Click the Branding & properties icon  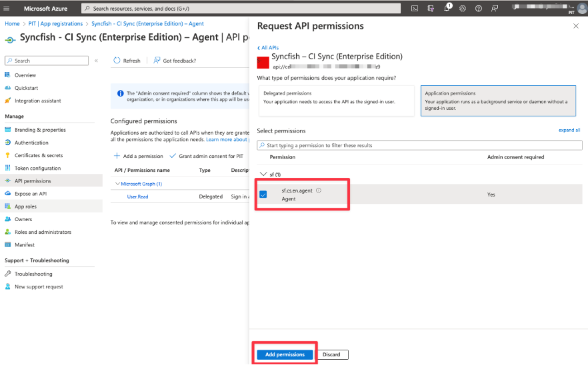(7, 130)
